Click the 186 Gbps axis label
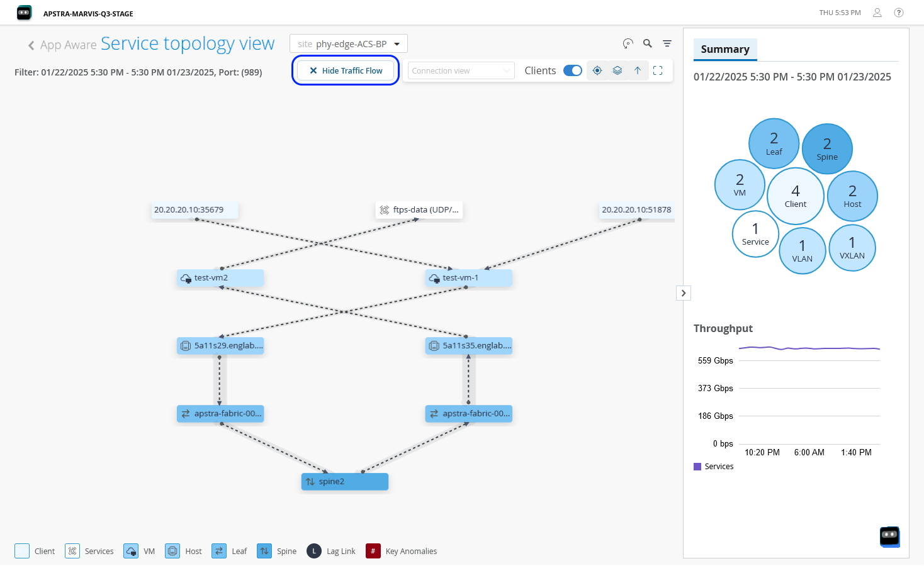Image resolution: width=924 pixels, height=566 pixels. pyautogui.click(x=716, y=416)
